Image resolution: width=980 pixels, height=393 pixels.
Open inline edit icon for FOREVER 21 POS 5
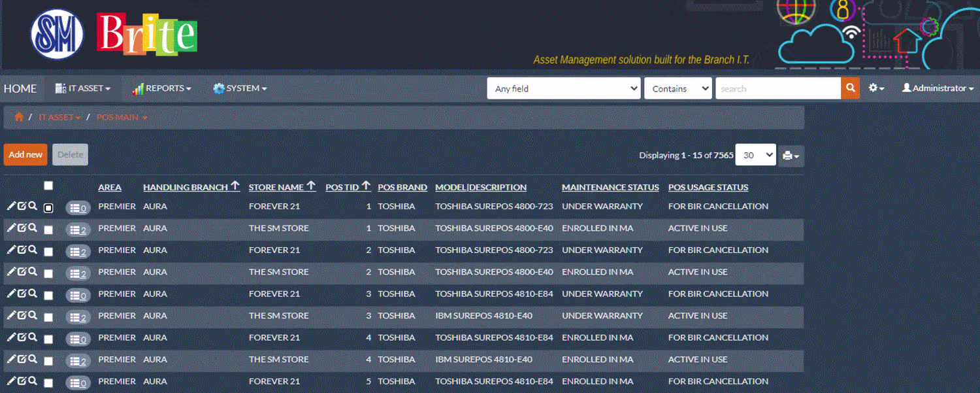pos(22,381)
